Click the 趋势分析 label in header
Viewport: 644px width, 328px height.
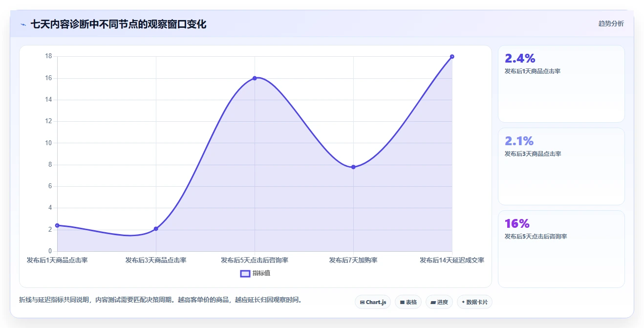[x=611, y=23]
